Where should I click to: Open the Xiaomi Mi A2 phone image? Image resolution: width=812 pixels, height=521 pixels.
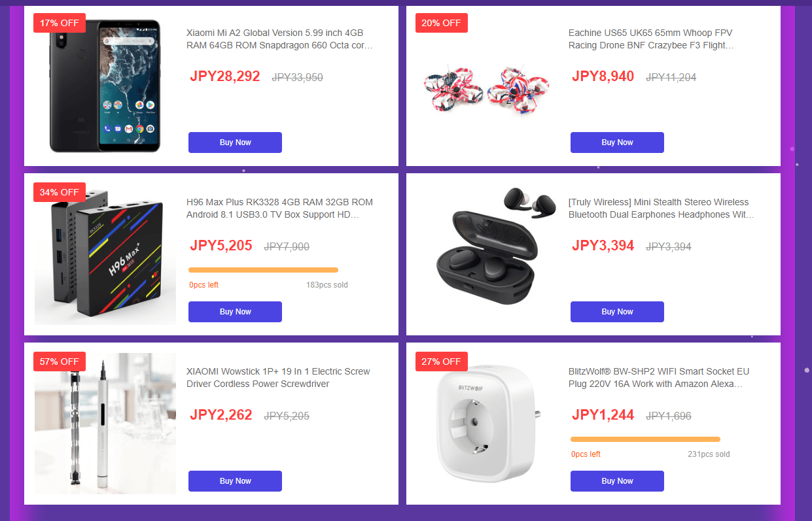(x=105, y=86)
